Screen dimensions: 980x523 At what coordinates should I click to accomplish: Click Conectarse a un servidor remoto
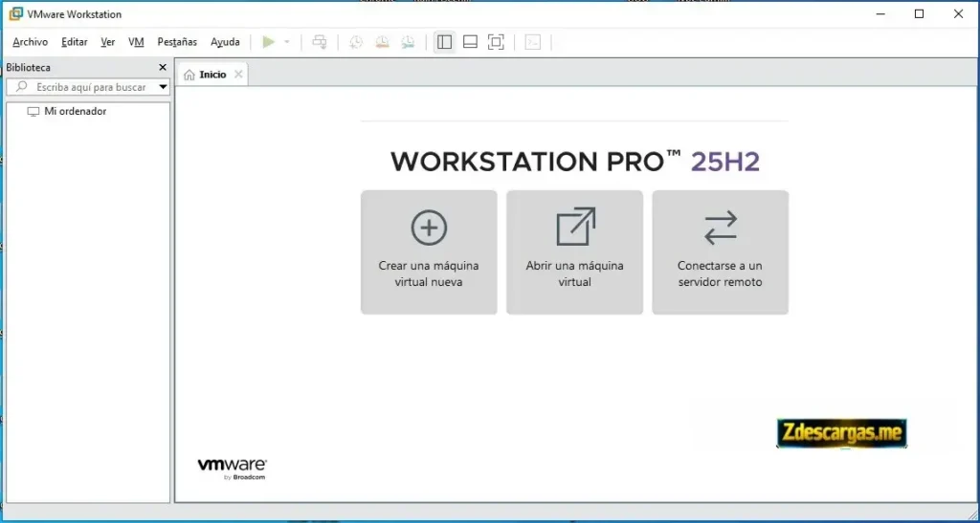tap(720, 252)
